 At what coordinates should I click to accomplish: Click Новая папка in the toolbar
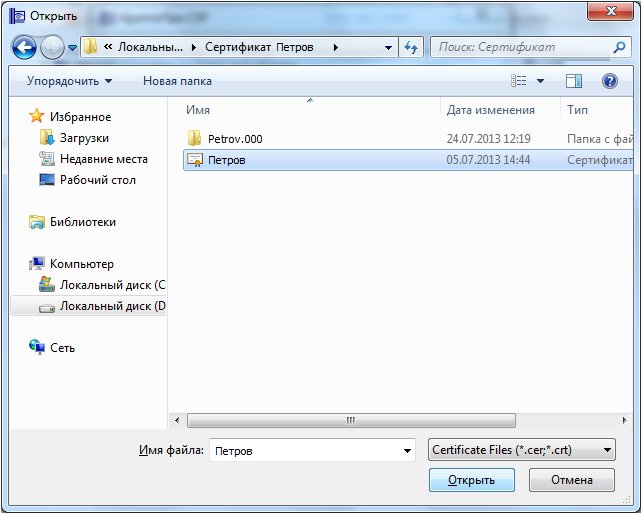pos(177,81)
